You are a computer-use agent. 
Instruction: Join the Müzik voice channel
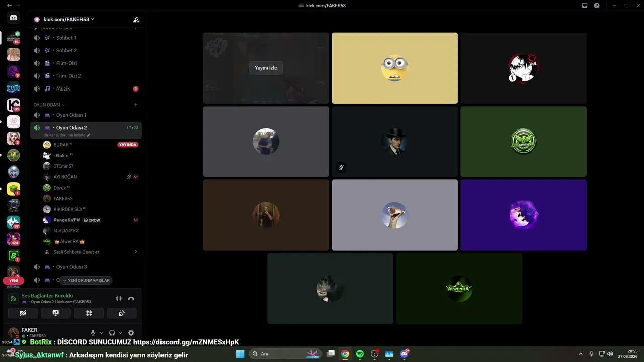tap(86, 88)
